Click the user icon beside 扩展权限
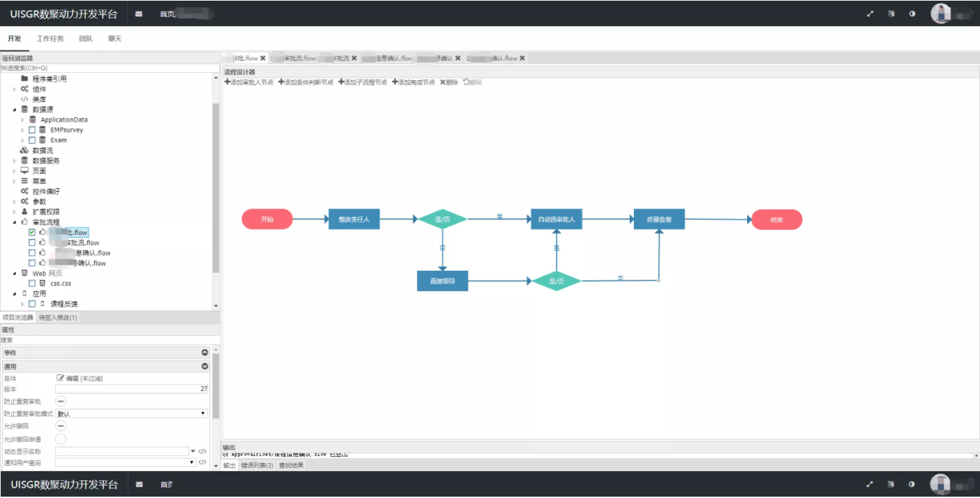The height and width of the screenshot is (498, 980). click(x=24, y=212)
